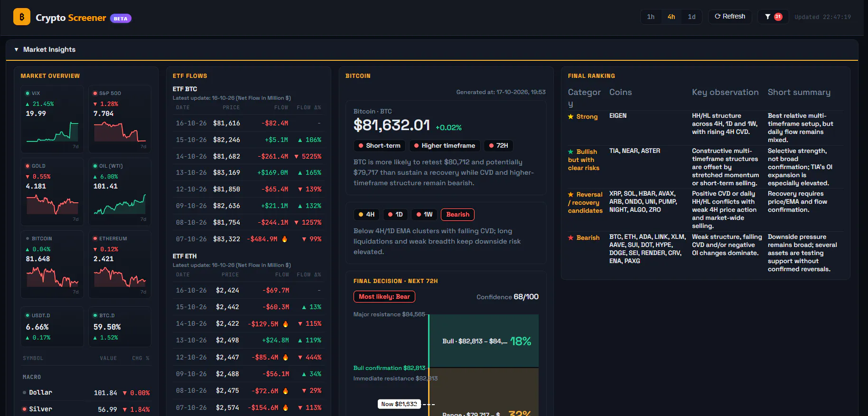Open the filter icon with badge 31
Screen dimensions: 868x416
tap(773, 17)
